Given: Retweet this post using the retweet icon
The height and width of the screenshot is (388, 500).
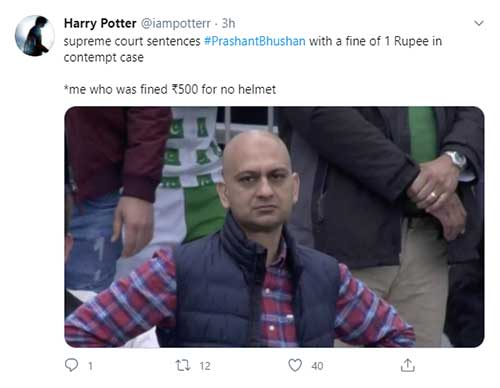Looking at the screenshot, I should click(183, 365).
